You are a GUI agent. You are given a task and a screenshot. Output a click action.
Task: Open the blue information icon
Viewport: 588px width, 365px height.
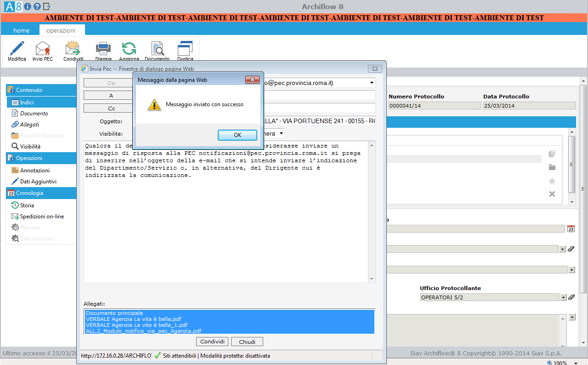[27, 6]
